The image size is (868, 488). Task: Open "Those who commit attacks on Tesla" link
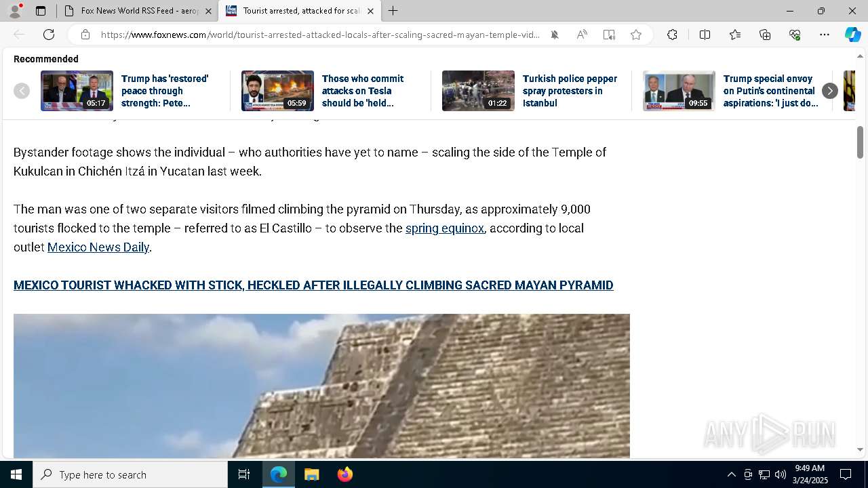[x=363, y=91]
